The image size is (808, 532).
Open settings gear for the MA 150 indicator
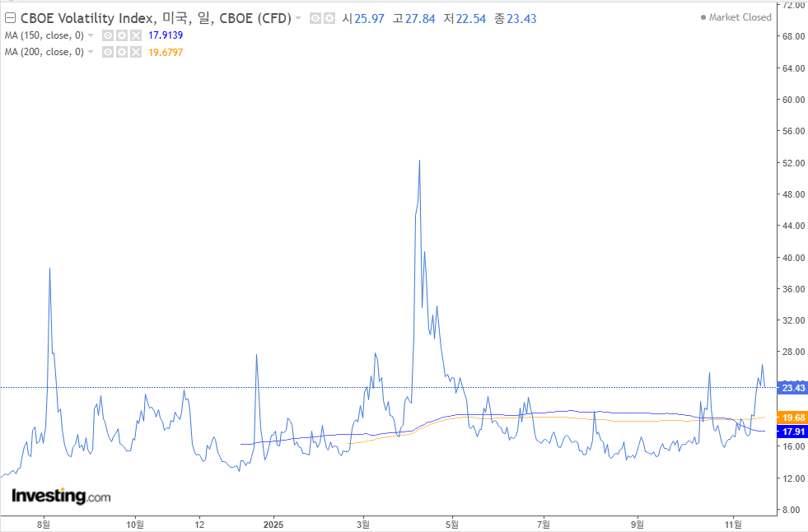[x=122, y=35]
